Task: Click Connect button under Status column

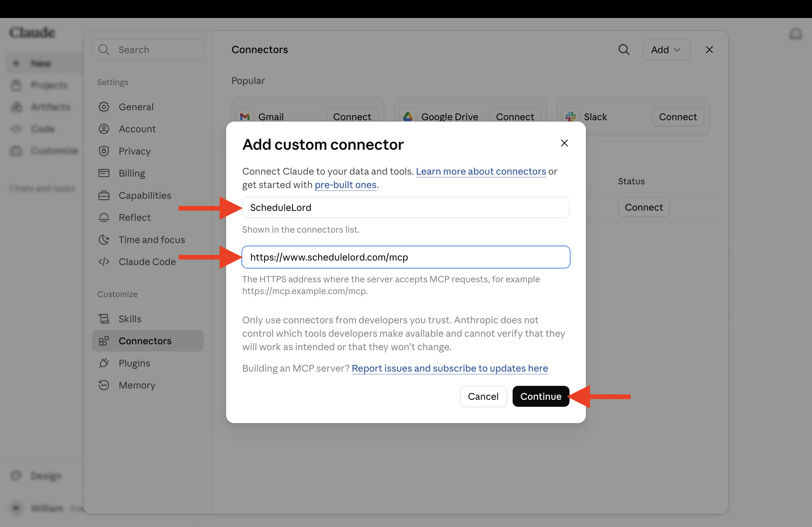Action: click(x=643, y=207)
